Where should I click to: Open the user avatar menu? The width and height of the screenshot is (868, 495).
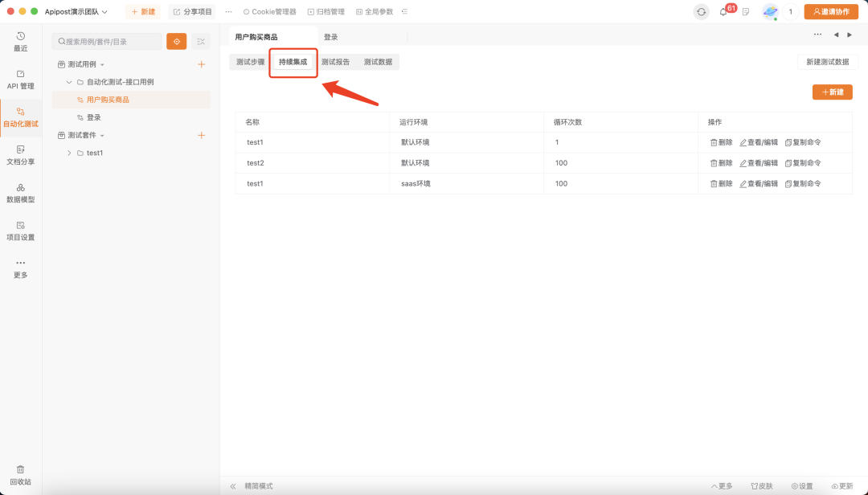770,11
